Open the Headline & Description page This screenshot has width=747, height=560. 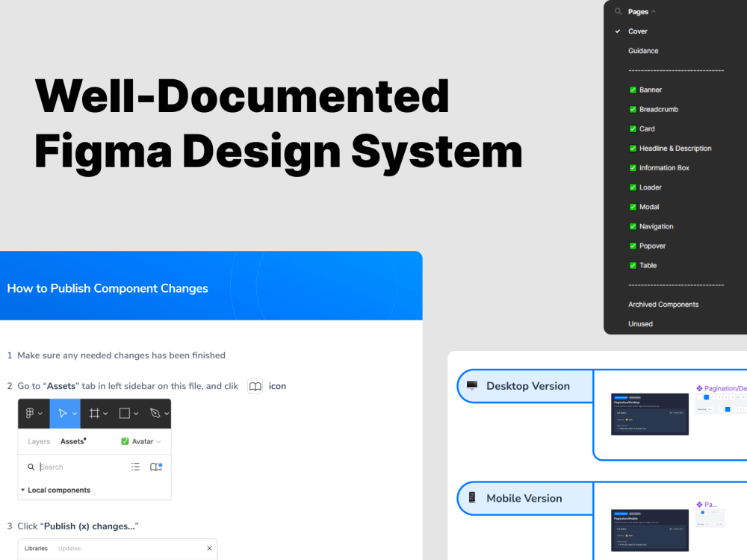[675, 148]
